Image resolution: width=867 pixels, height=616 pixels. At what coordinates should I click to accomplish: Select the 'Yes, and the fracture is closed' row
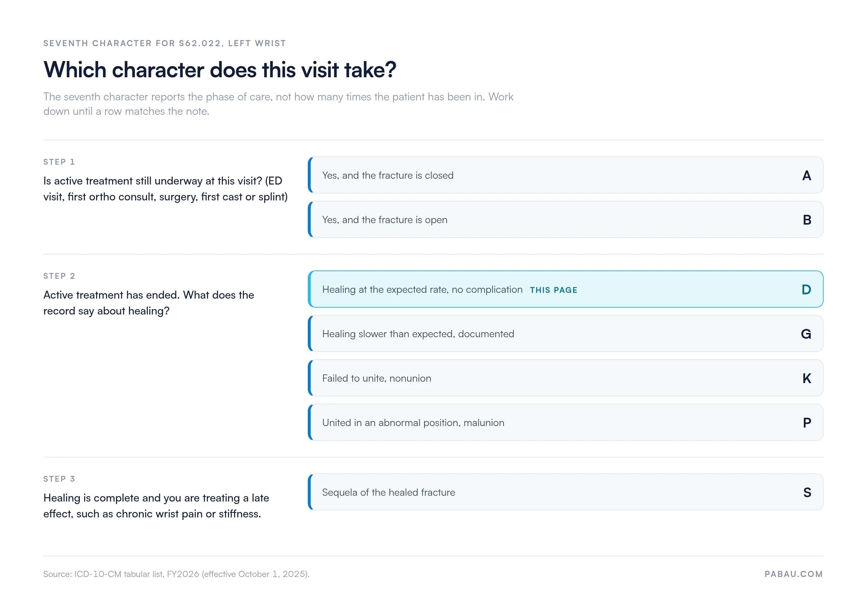(x=565, y=175)
